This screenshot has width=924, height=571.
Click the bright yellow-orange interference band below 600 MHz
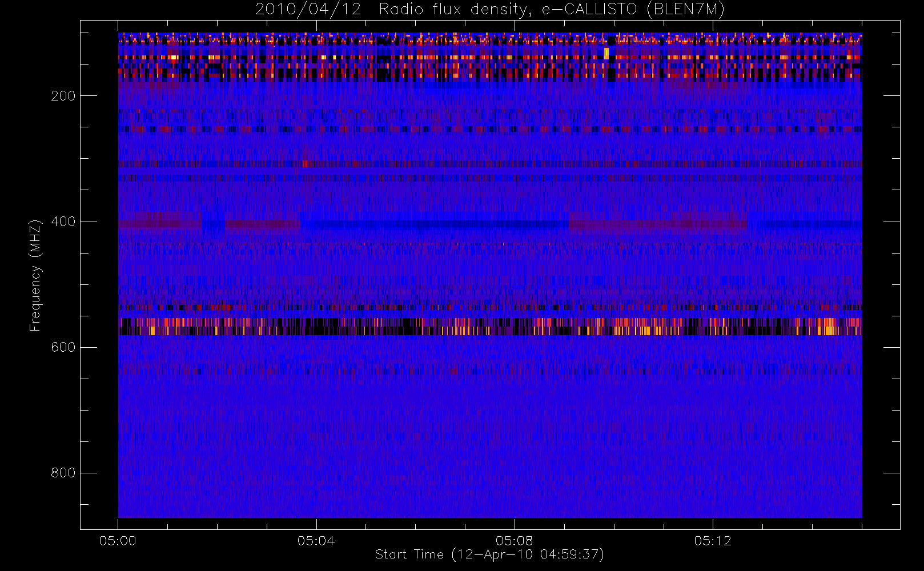pyautogui.click(x=490, y=327)
